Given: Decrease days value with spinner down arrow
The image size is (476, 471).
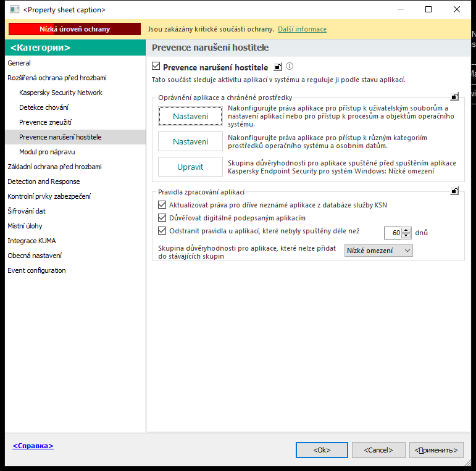Looking at the screenshot, I should [406, 236].
